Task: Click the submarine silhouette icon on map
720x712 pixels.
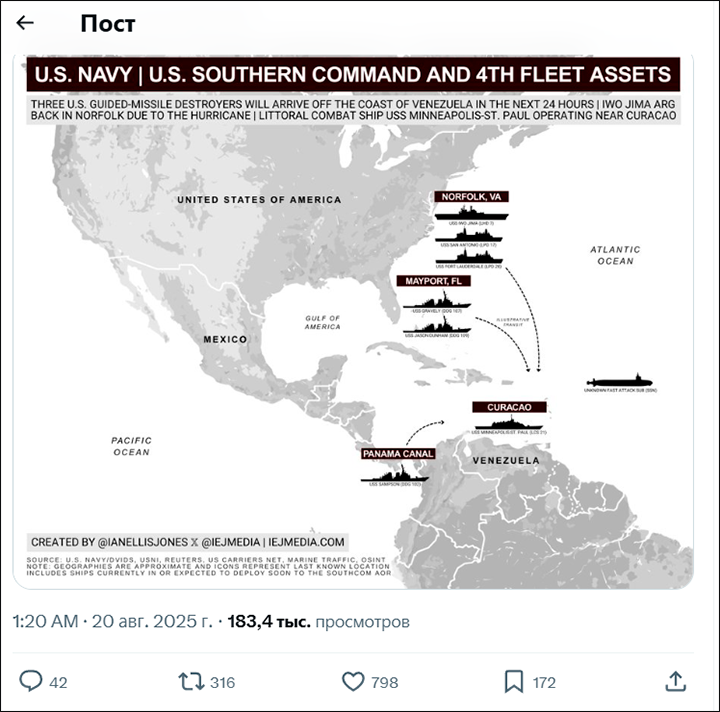Action: tap(620, 383)
